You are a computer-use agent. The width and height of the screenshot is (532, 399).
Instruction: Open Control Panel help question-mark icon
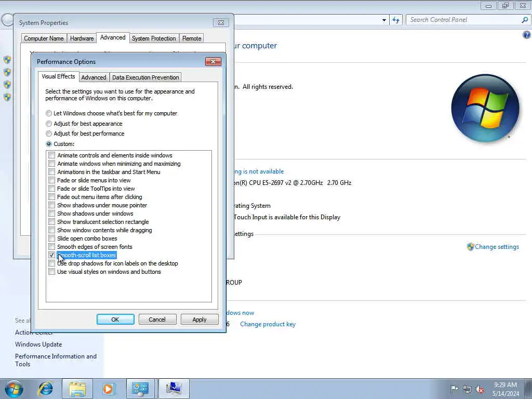[x=527, y=35]
